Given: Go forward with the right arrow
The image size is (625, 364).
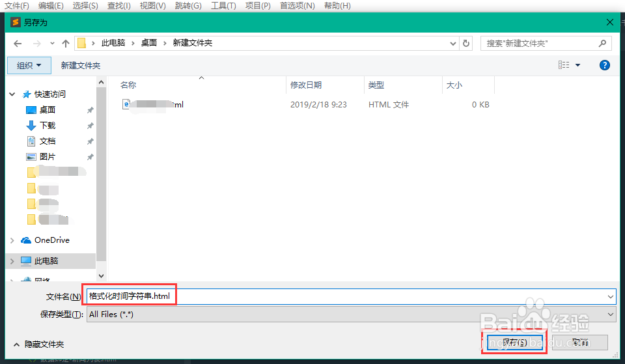Looking at the screenshot, I should (36, 44).
